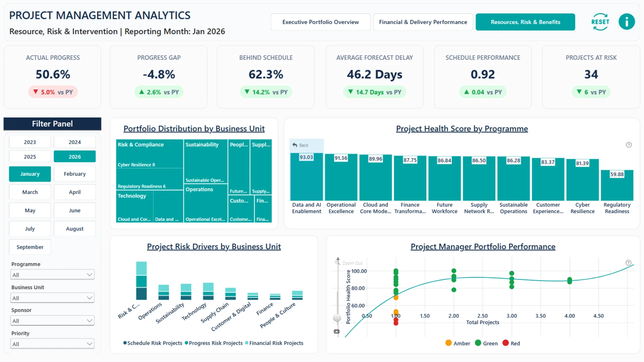
Task: Expand the Priority dropdown
Action: (x=52, y=344)
